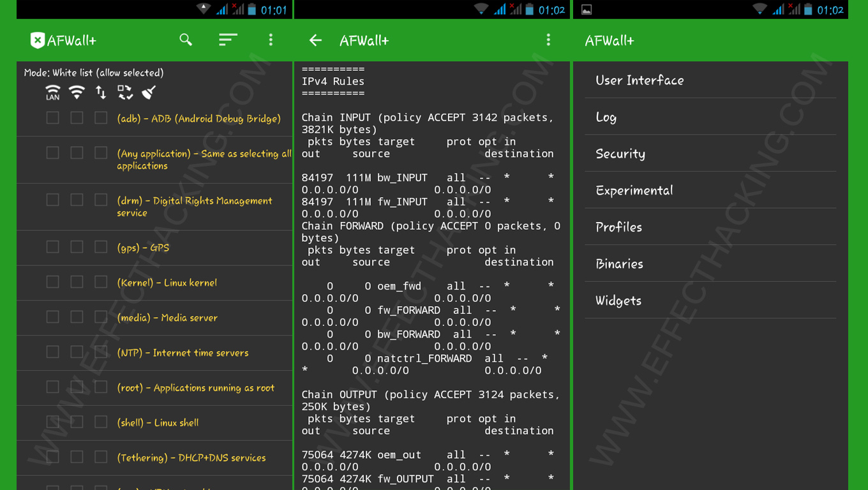Tap the bw_INPUT rule line
Image resolution: width=868 pixels, height=490 pixels.
[x=428, y=183]
